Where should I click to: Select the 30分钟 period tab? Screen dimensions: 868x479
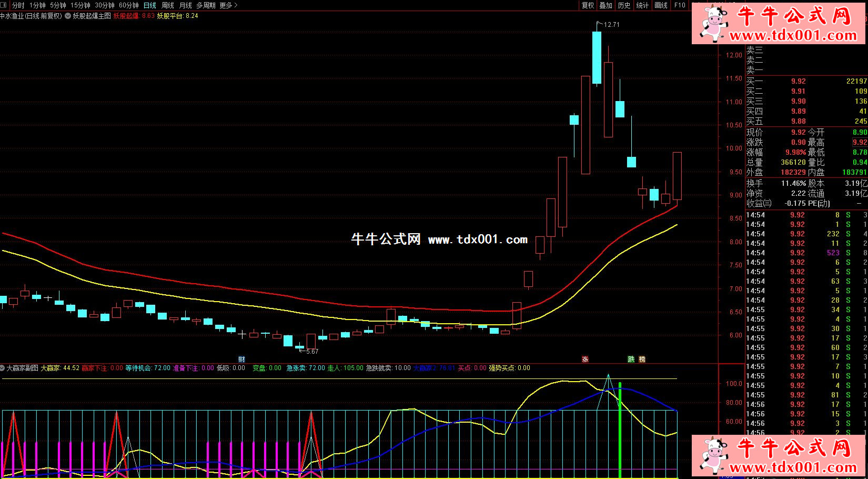[105, 5]
